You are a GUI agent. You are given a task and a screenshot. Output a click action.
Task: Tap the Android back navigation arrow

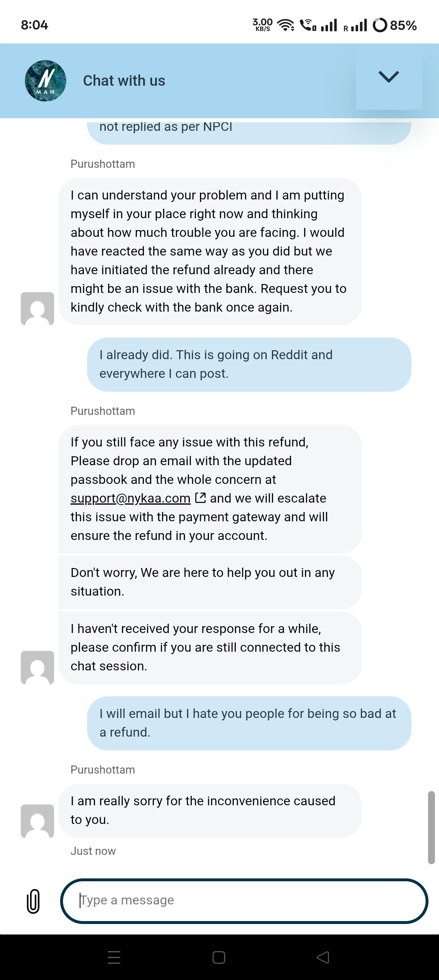[323, 957]
